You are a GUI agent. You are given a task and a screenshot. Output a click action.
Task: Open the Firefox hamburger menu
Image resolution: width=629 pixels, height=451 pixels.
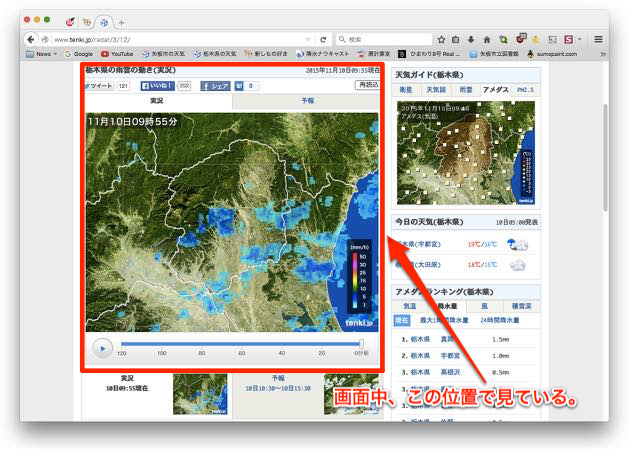click(x=598, y=39)
